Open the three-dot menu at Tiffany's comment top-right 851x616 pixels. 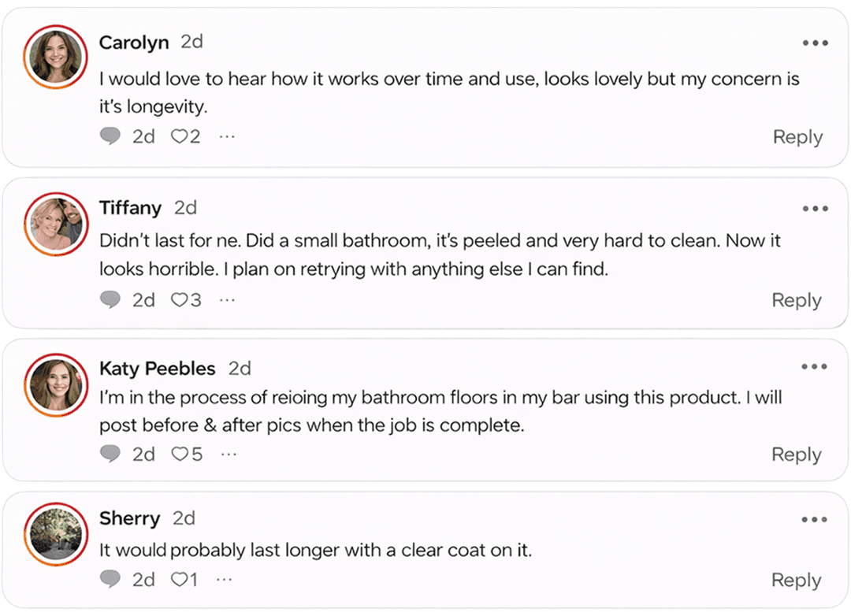pyautogui.click(x=816, y=209)
